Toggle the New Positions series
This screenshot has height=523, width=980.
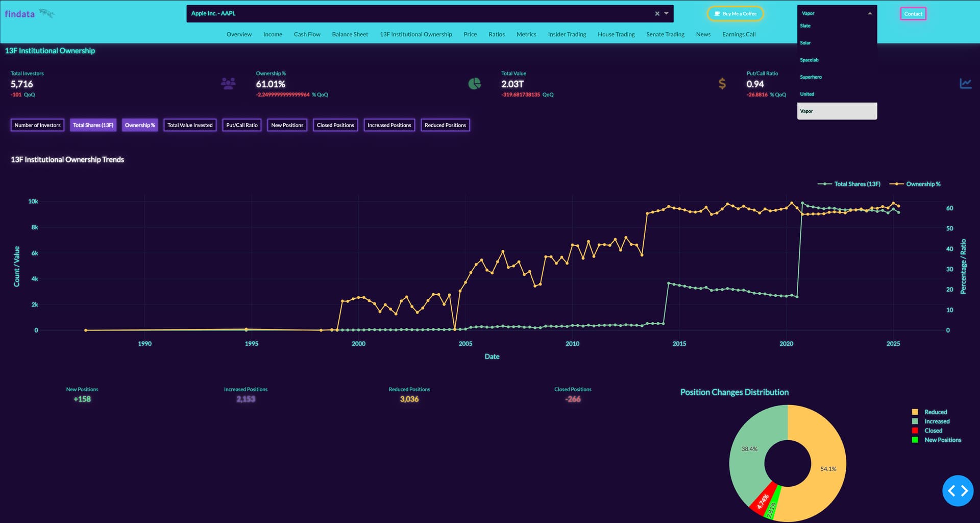tap(287, 125)
